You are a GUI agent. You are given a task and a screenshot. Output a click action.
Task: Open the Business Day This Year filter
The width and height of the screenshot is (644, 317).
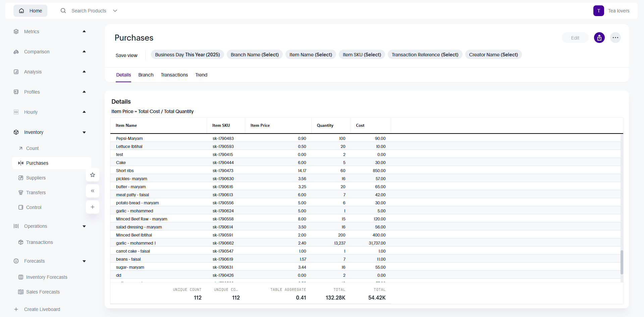pyautogui.click(x=187, y=55)
